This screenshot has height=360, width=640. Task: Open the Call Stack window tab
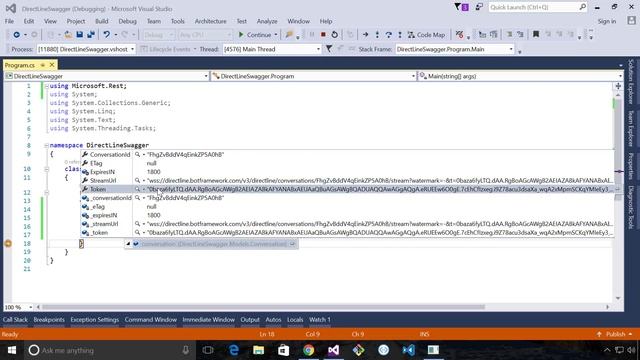[x=15, y=320]
